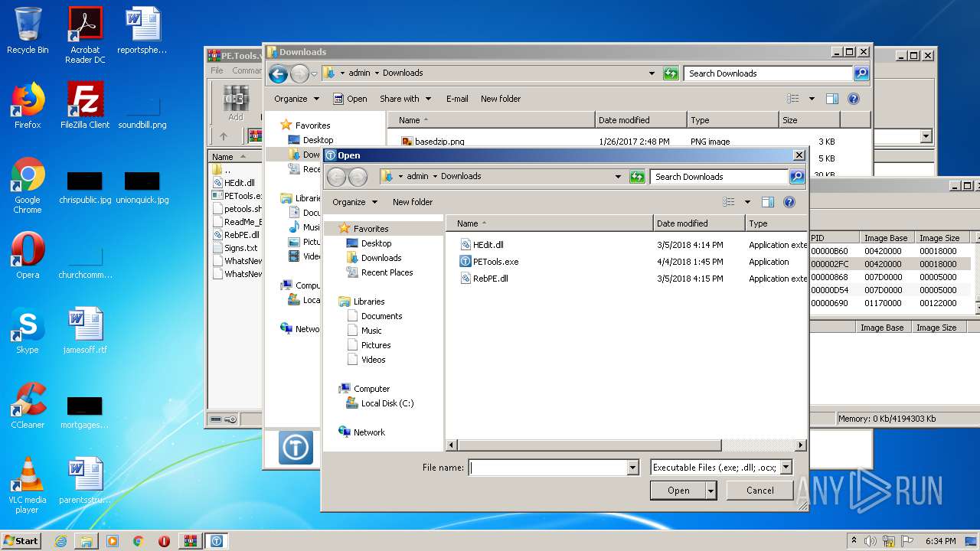Click Open button in dialog
This screenshot has width=980, height=551.
coord(678,491)
